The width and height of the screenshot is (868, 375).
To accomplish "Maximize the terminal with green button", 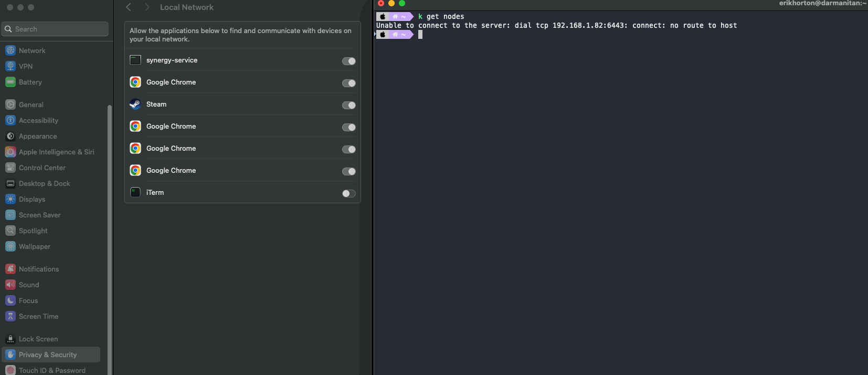I will click(x=402, y=3).
